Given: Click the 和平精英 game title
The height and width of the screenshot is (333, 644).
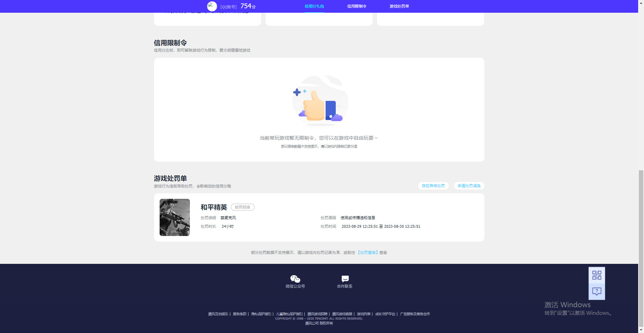Looking at the screenshot, I should (x=214, y=207).
